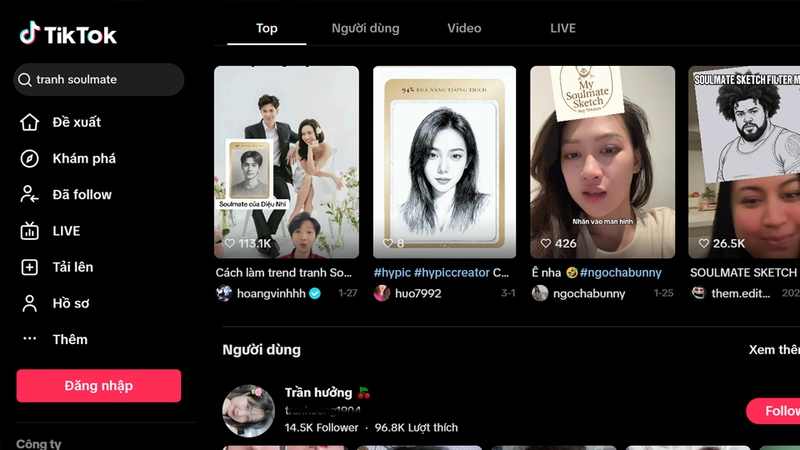Click the Đã follow person icon
The height and width of the screenshot is (450, 800).
coord(29,194)
